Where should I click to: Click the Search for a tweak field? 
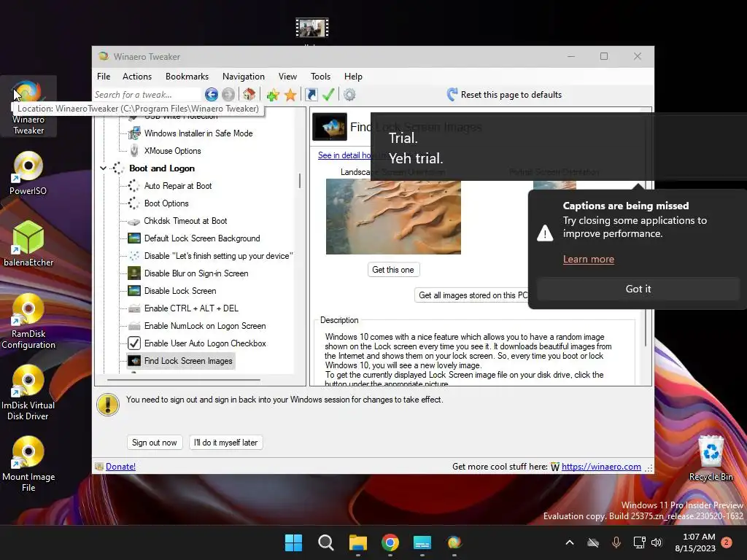click(x=147, y=94)
